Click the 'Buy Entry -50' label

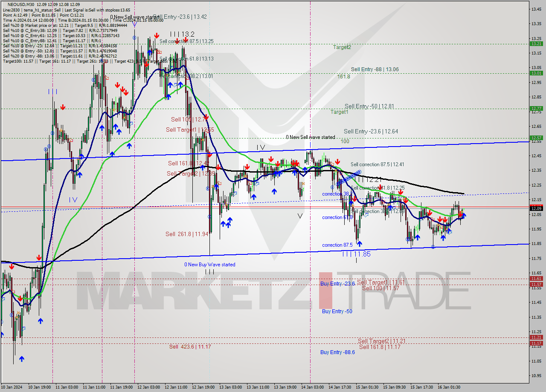click(337, 311)
